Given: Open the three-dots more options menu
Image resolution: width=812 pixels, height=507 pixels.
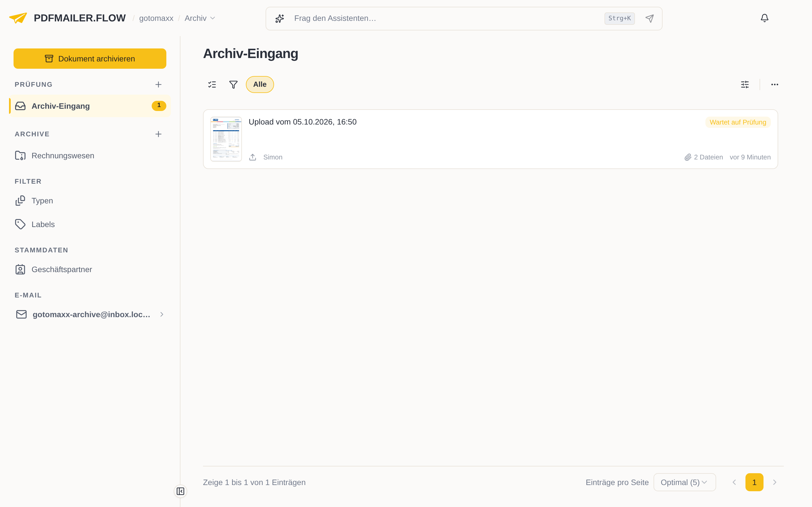Looking at the screenshot, I should (775, 84).
